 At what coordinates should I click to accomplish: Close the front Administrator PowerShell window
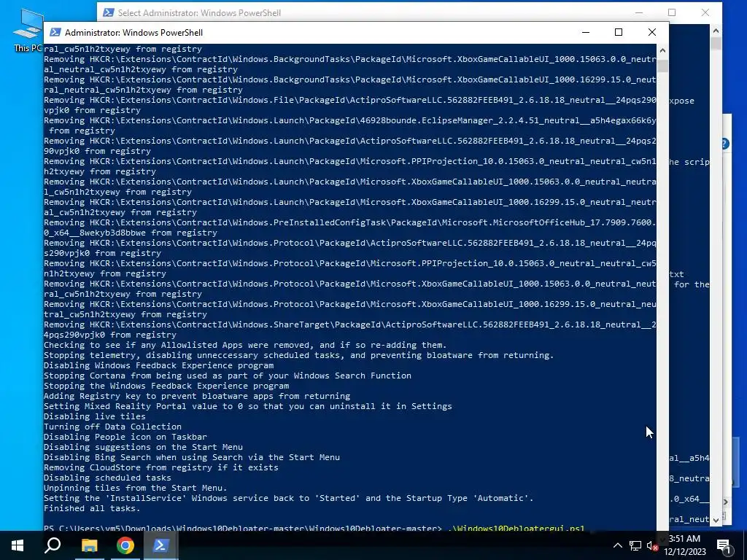[651, 32]
